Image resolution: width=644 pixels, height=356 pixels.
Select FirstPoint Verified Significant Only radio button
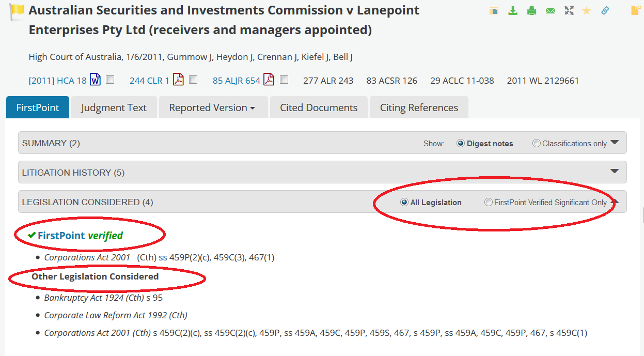click(x=488, y=202)
